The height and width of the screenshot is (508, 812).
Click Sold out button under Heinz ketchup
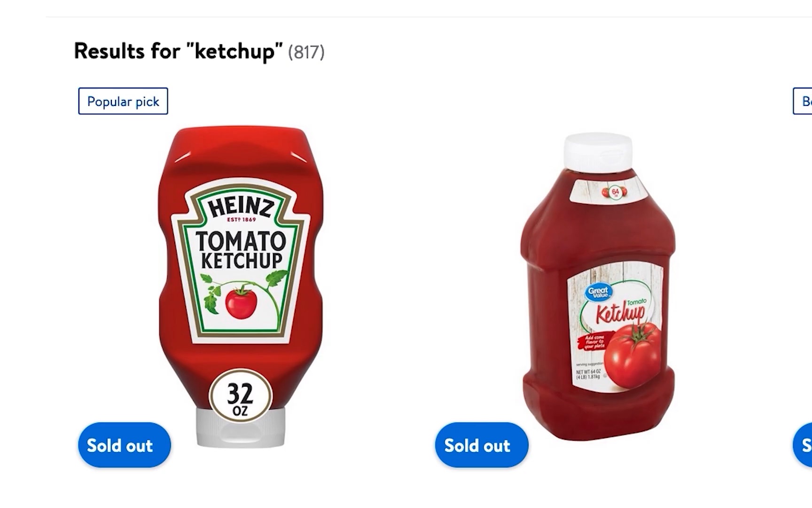[125, 445]
